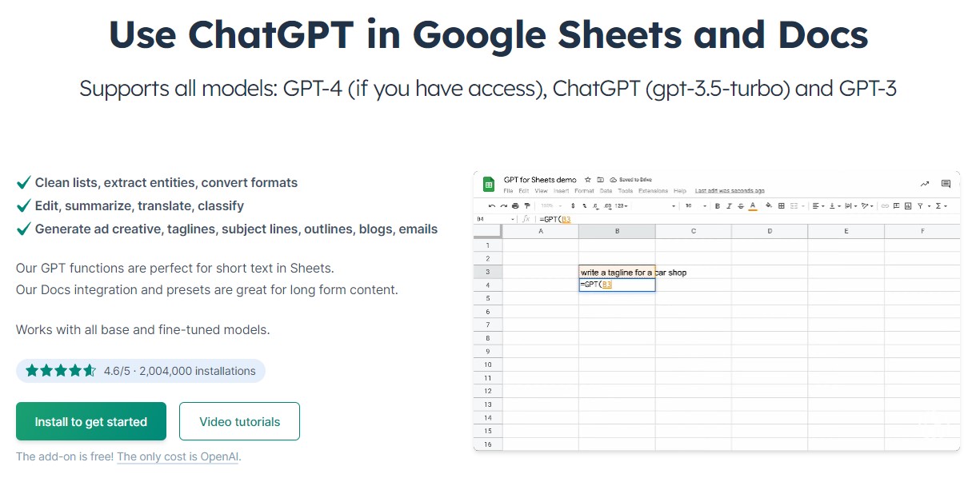Click the Install to get started button
Image resolution: width=980 pixels, height=478 pixels.
click(x=91, y=421)
